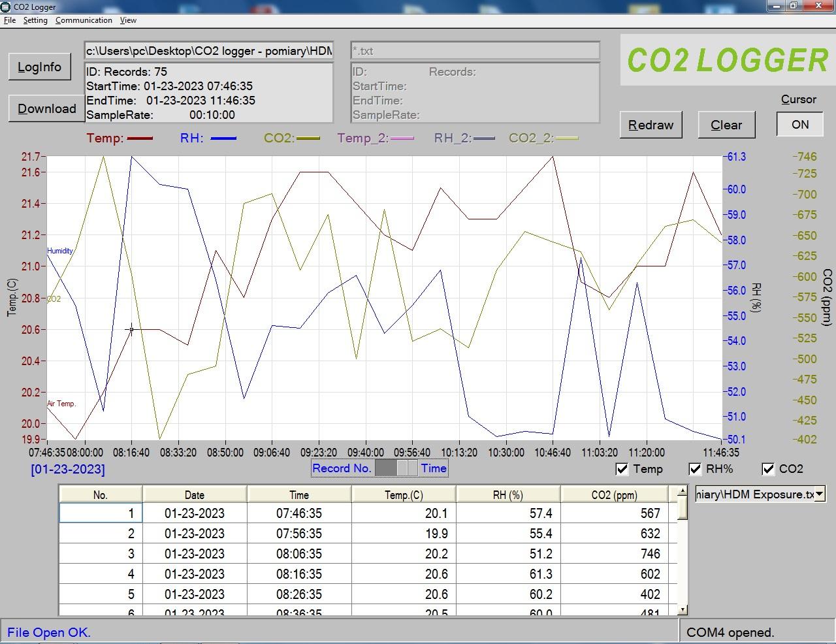Uncheck the RH% checkbox
This screenshot has width=836, height=644.
pos(695,469)
